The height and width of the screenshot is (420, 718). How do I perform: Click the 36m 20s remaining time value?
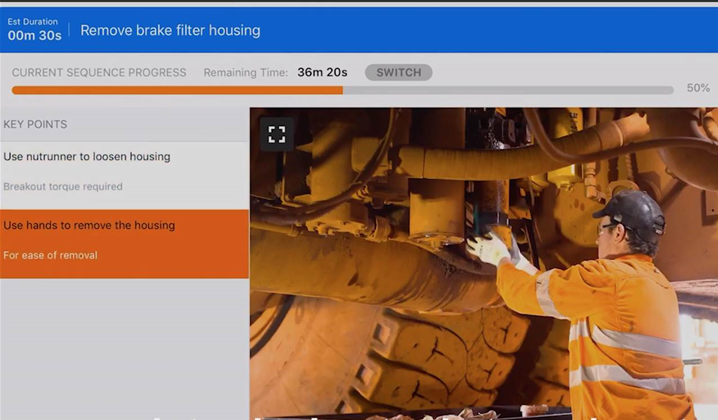pyautogui.click(x=322, y=73)
